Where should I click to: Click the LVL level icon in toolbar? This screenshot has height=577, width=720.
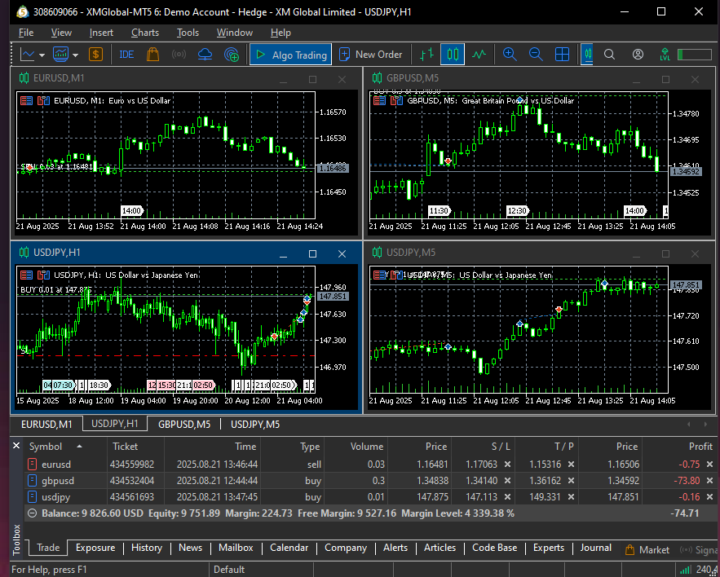point(664,55)
